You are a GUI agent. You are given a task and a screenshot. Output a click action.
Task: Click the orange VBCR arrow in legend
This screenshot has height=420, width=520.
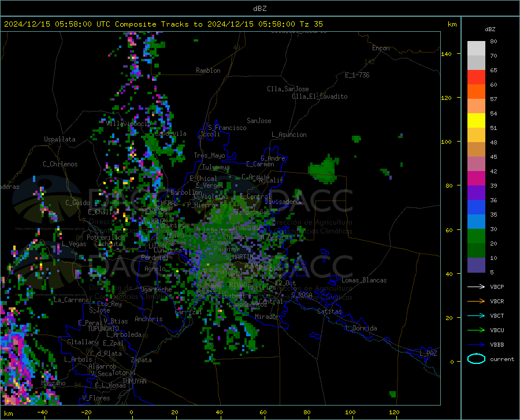476,301
